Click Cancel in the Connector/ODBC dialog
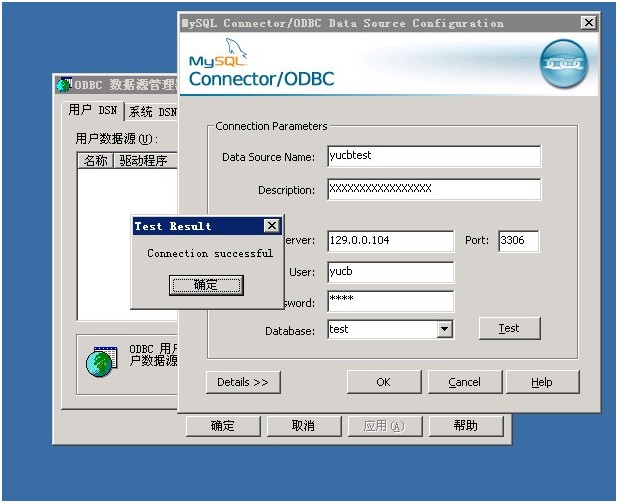618x503 pixels. 465,382
